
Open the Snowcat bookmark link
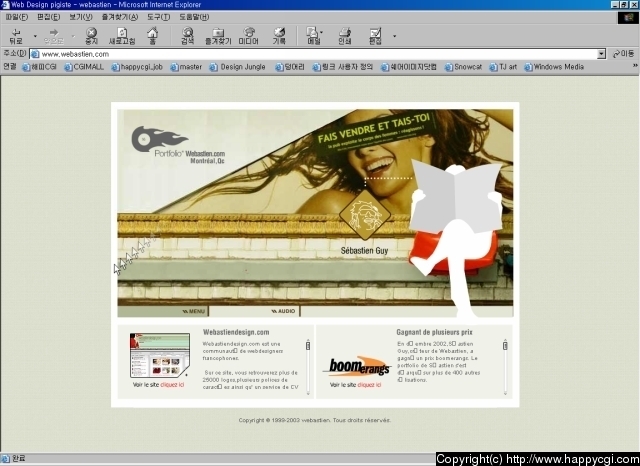click(x=463, y=67)
